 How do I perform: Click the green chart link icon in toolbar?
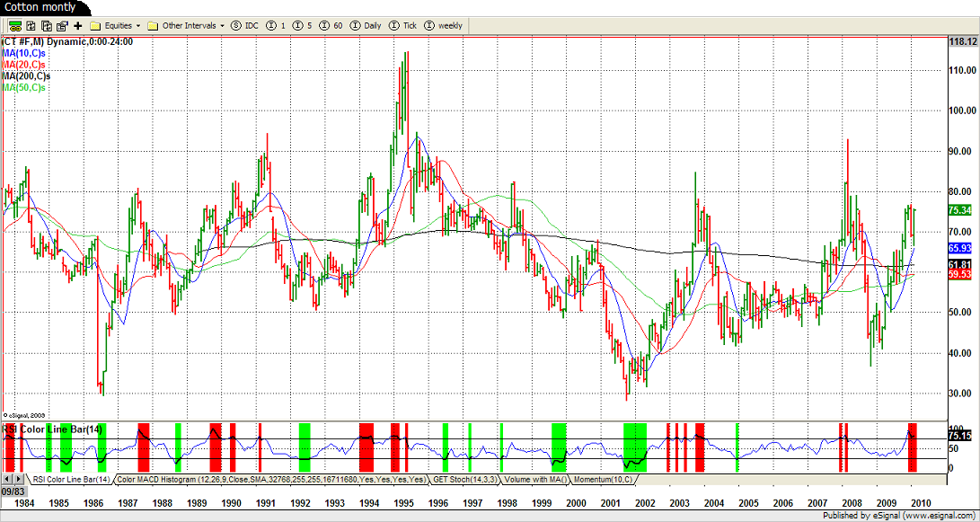tap(15, 25)
